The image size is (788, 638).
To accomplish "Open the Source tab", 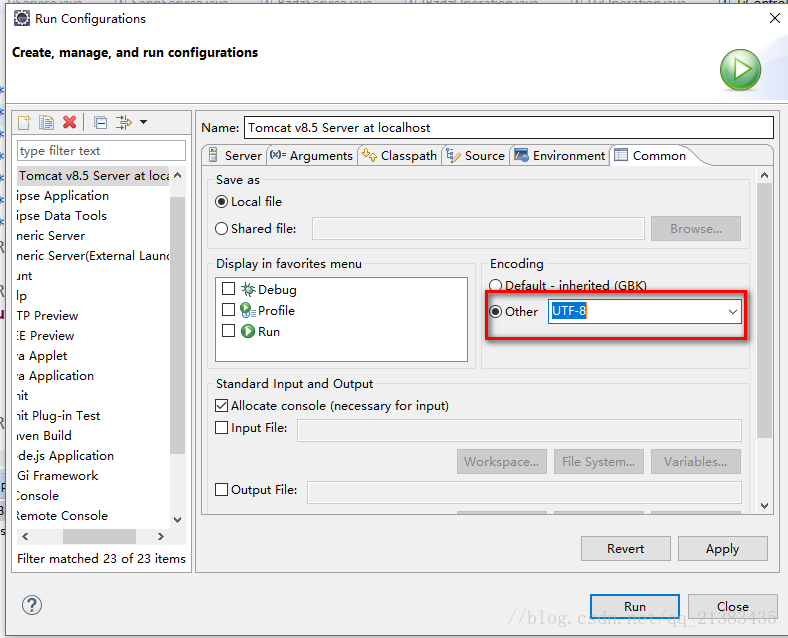I will click(475, 156).
